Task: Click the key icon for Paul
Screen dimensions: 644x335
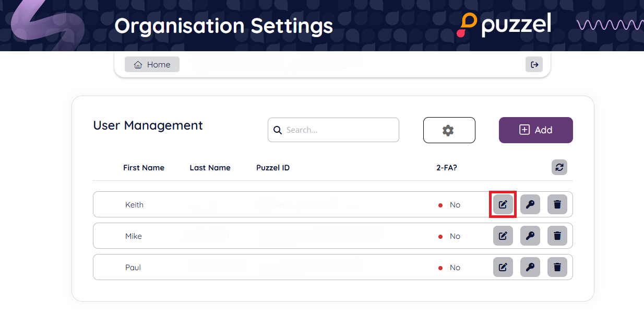Action: (x=530, y=268)
